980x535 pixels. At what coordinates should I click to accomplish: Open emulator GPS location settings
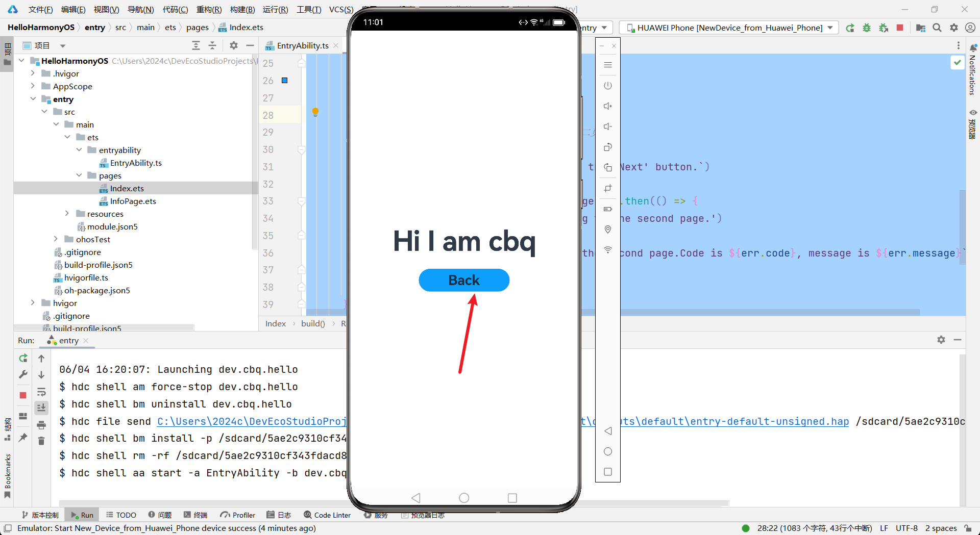pos(608,230)
